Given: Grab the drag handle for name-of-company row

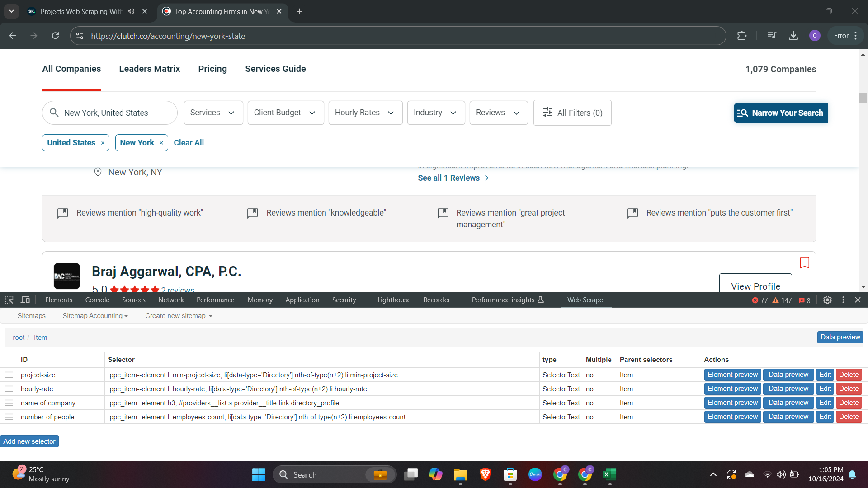Looking at the screenshot, I should pyautogui.click(x=9, y=403).
